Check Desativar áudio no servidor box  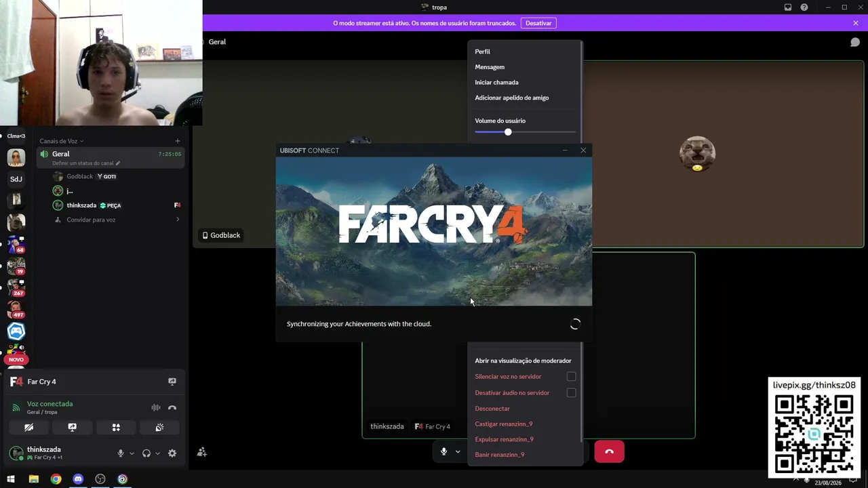(x=571, y=393)
